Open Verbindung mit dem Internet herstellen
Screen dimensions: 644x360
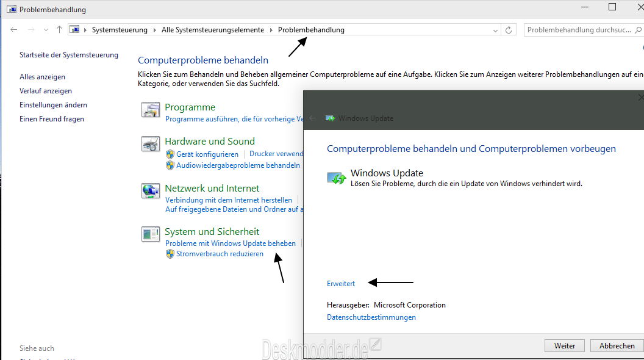coord(228,200)
